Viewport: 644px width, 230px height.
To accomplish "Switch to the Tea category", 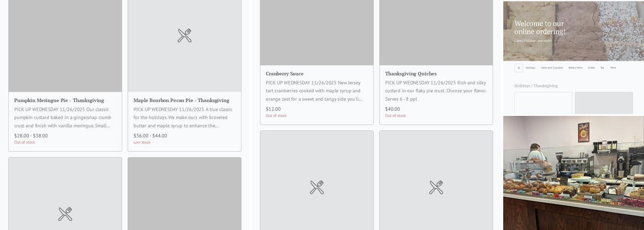I will 602,68.
